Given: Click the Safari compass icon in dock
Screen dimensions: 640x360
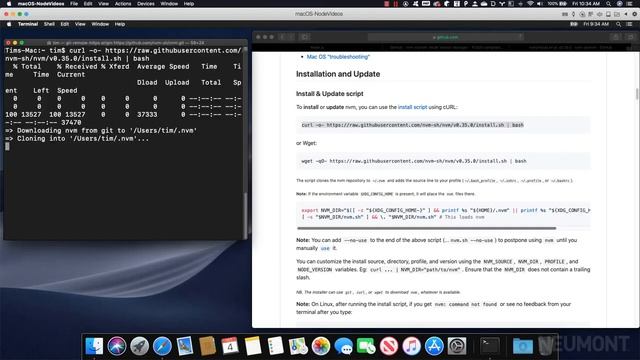Looking at the screenshot, I should 162,346.
